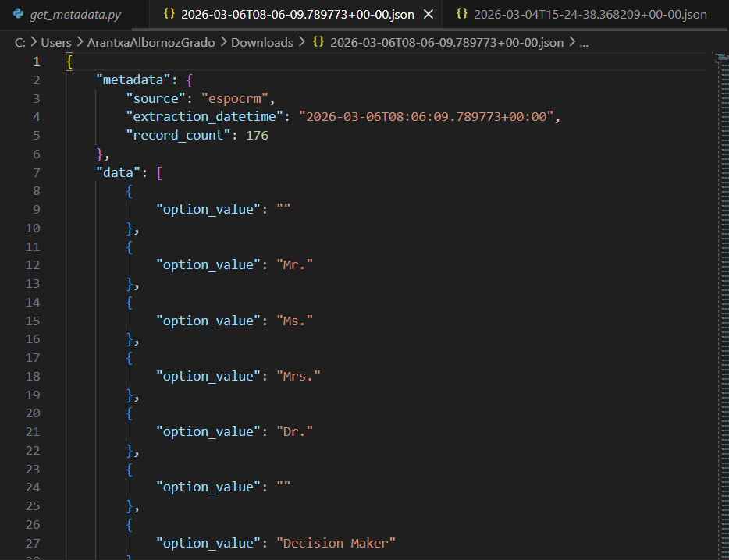Screen dimensions: 729x560
Task: Place cursor on the "Decision Maker" string
Action: click(336, 543)
